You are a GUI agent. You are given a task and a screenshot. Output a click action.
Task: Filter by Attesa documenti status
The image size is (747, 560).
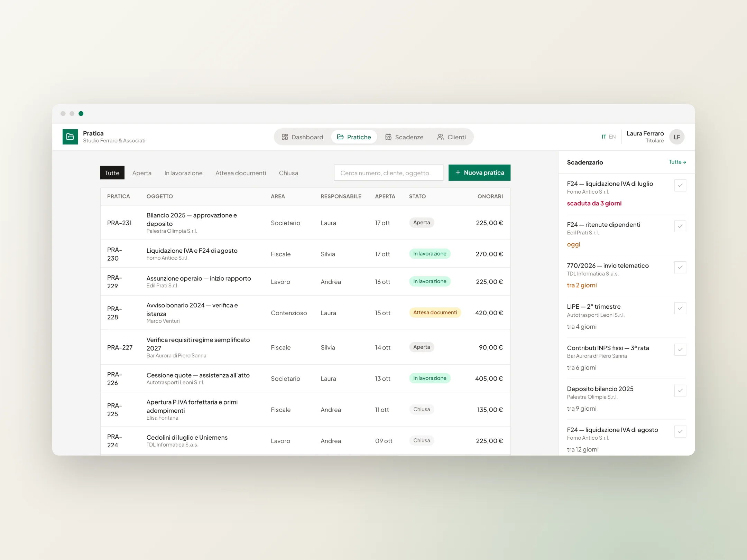(x=241, y=173)
